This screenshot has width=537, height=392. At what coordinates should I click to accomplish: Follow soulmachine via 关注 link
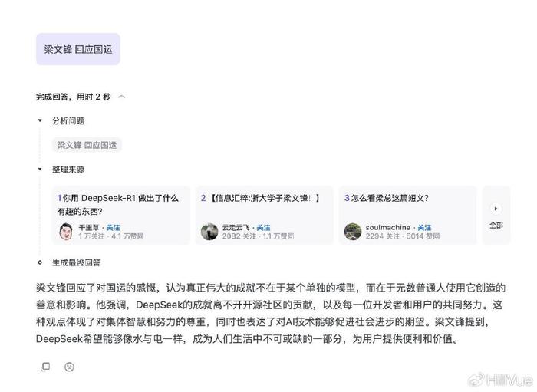pyautogui.click(x=424, y=228)
